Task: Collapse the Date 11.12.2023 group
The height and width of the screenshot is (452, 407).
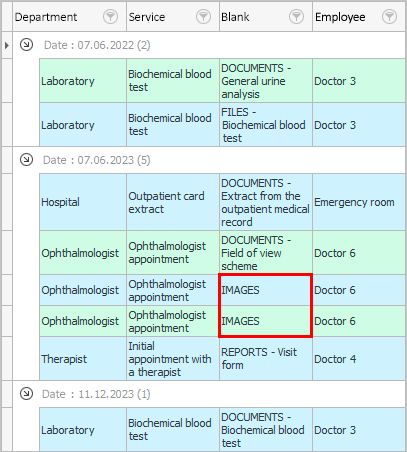Action: pos(26,394)
